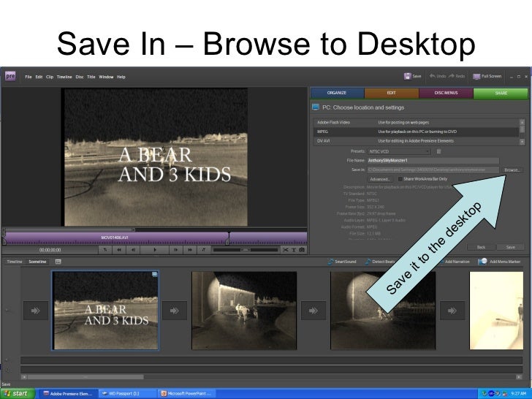Click the sceneline horizontal scrollbar thumb

pos(85,377)
